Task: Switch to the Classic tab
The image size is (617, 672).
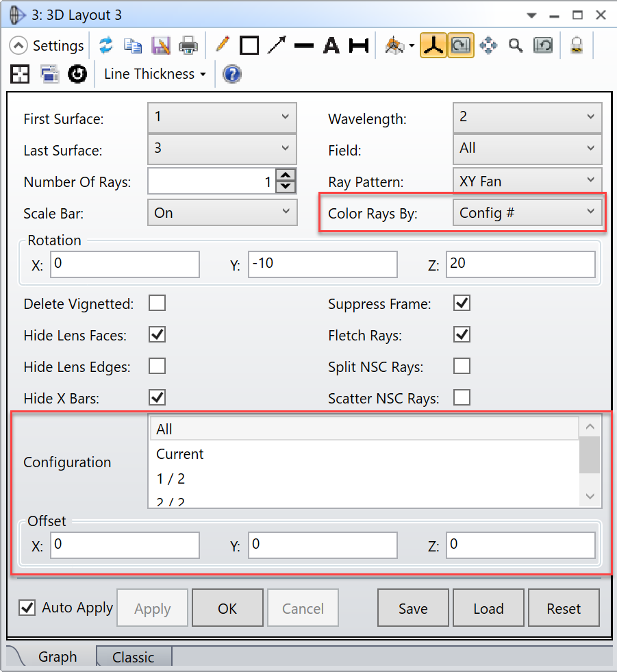Action: [x=134, y=657]
